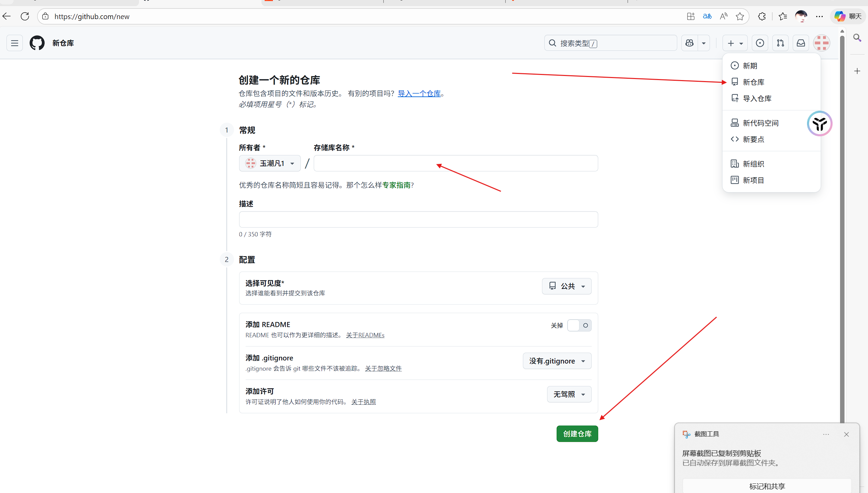Expand the owner 玉潮凡1 dropdown
Screen dimensions: 868x493
coord(270,163)
